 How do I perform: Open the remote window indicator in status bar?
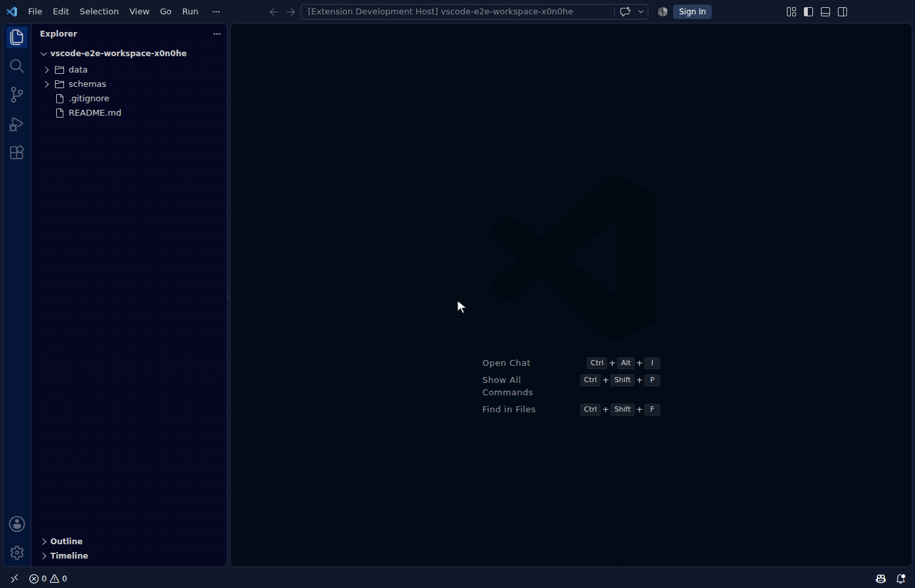point(14,578)
